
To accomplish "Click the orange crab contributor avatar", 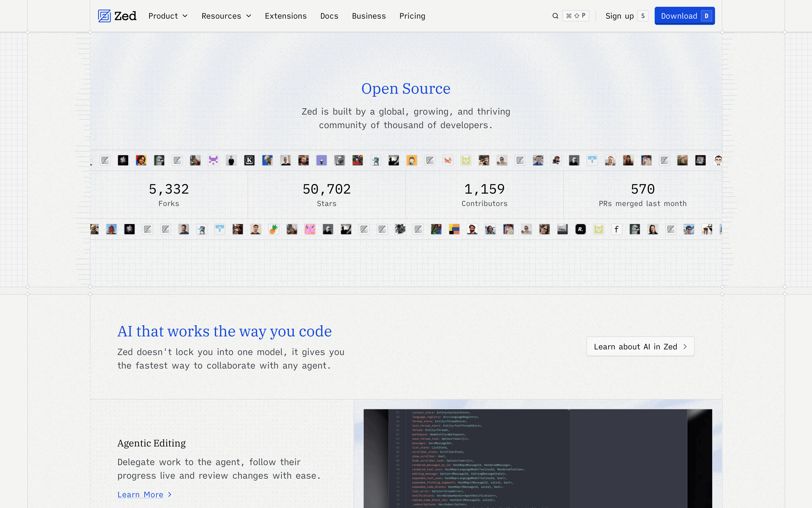I will tap(448, 160).
